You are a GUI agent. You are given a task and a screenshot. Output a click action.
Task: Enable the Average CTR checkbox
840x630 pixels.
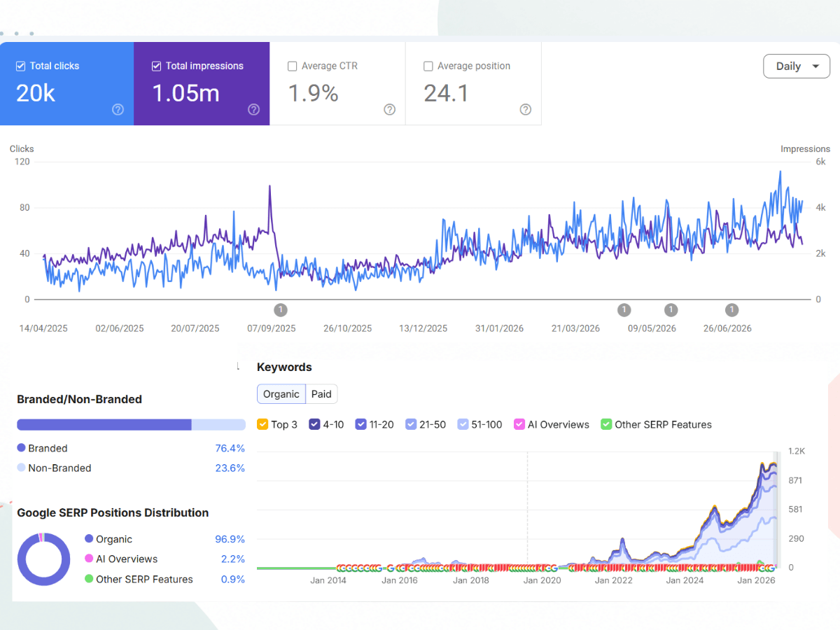click(x=293, y=66)
